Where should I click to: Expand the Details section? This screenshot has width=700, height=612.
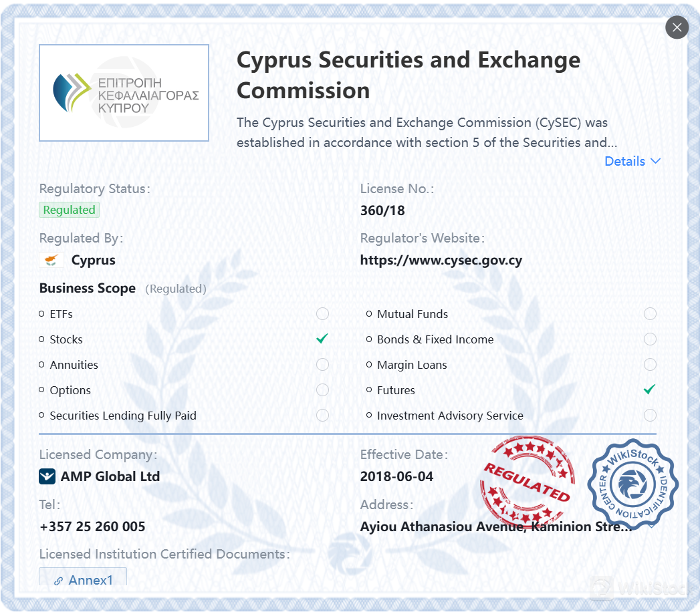click(631, 161)
